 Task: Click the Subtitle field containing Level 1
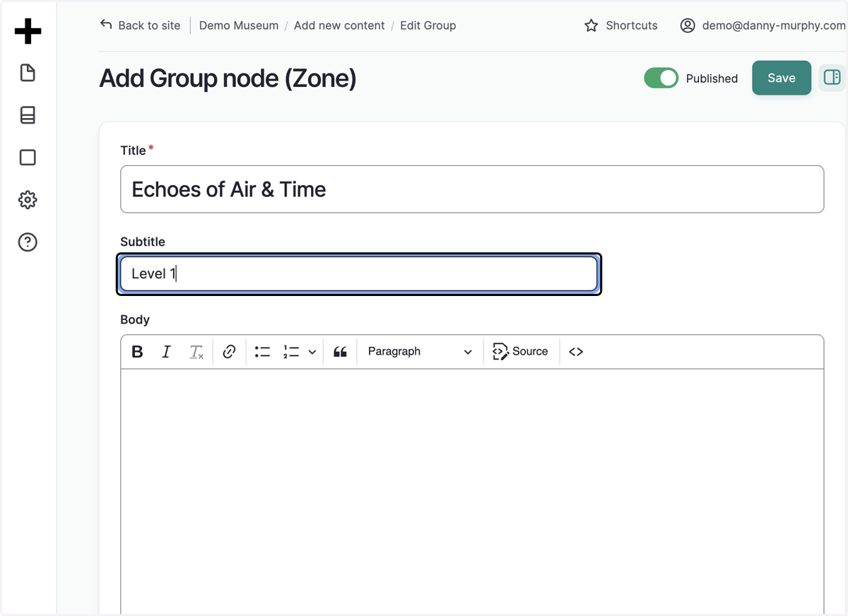359,274
